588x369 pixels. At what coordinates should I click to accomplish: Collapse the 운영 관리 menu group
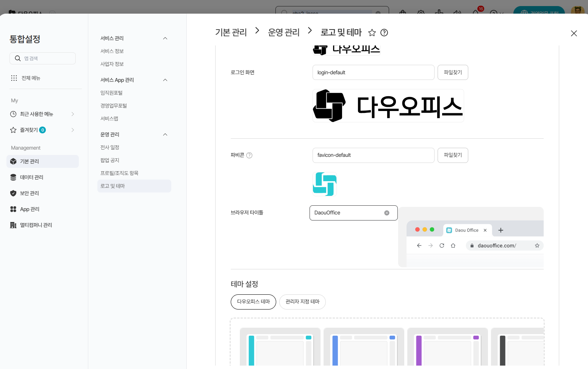165,134
